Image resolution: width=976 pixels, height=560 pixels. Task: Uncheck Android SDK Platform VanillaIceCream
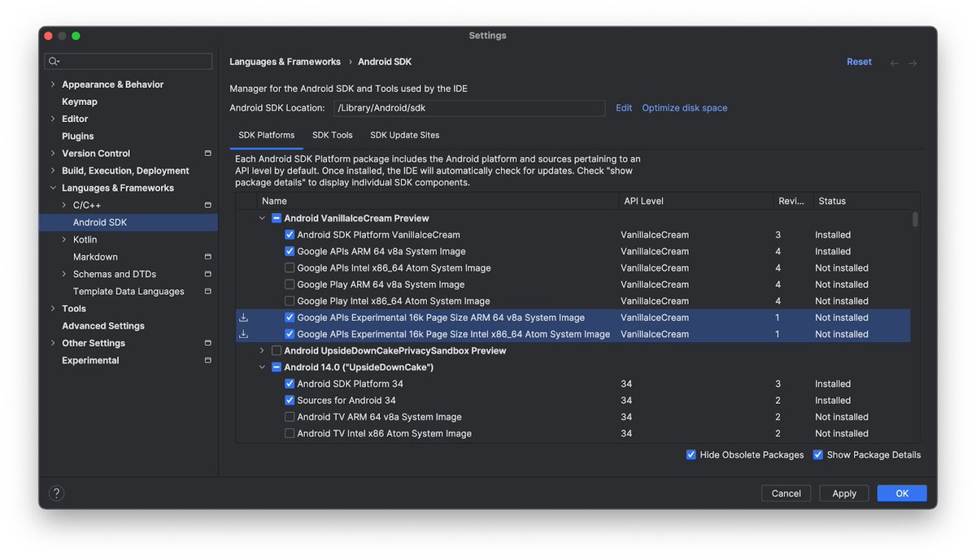point(290,235)
